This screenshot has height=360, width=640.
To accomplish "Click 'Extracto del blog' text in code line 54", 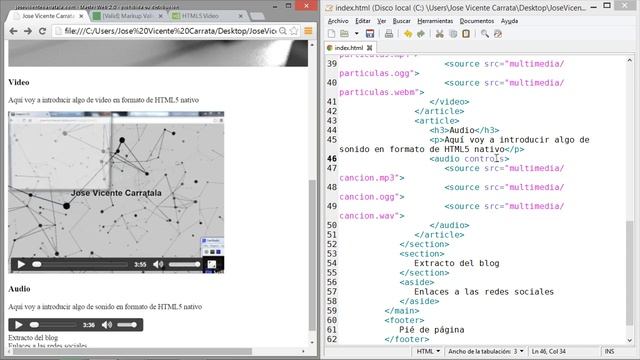I will 457,263.
